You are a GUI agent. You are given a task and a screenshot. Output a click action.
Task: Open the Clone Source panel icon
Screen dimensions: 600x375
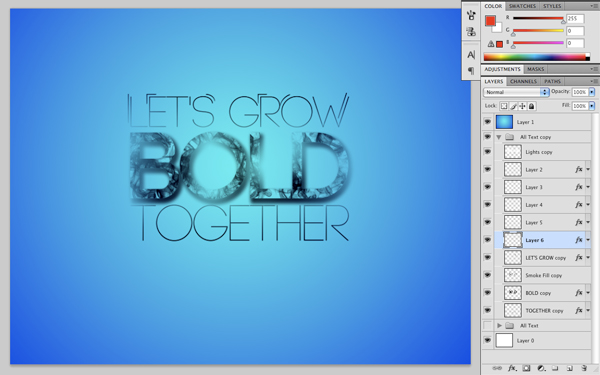[471, 32]
